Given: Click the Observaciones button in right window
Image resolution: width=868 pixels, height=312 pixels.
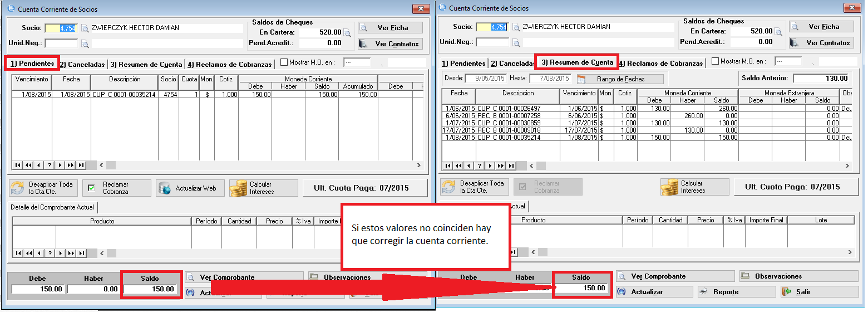Looking at the screenshot, I should tap(798, 276).
